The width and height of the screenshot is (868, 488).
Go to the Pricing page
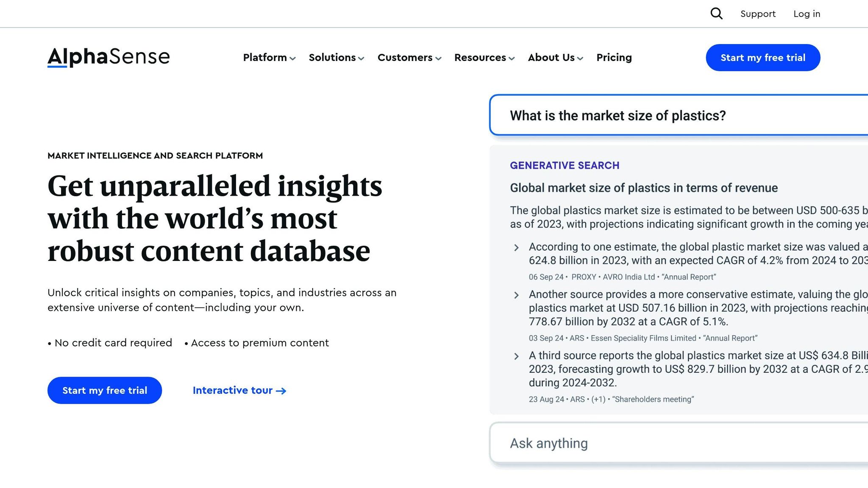(614, 58)
